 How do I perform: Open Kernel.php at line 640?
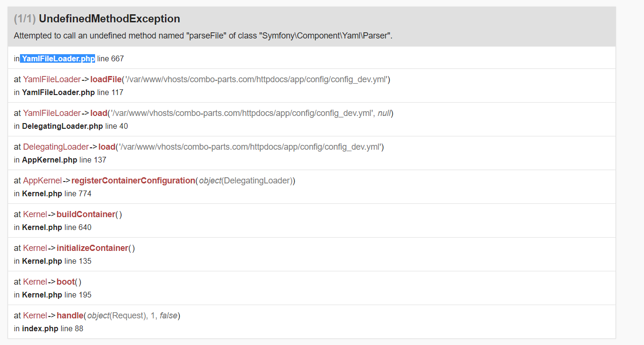tap(42, 227)
